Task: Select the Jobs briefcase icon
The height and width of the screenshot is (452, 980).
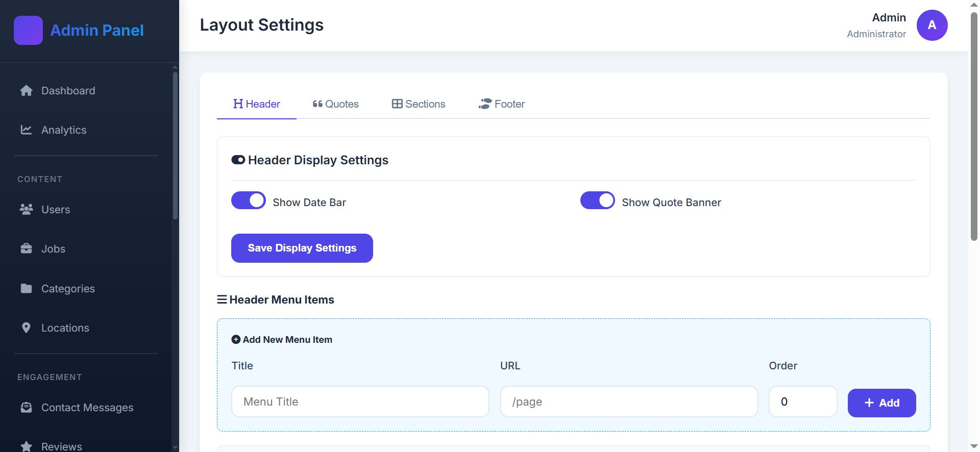Action: pyautogui.click(x=26, y=248)
